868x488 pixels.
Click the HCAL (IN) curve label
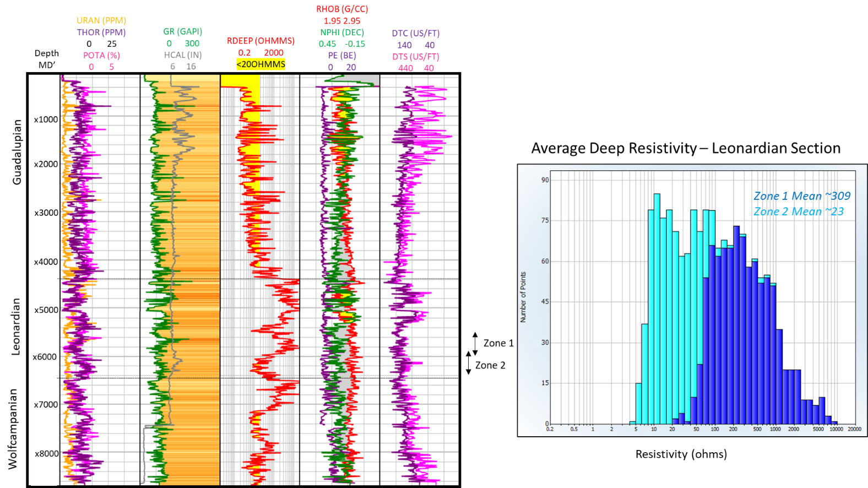click(183, 55)
